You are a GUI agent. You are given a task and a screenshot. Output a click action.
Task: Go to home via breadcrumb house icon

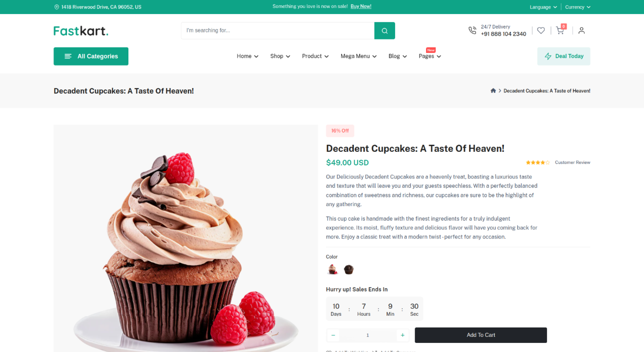pos(493,91)
